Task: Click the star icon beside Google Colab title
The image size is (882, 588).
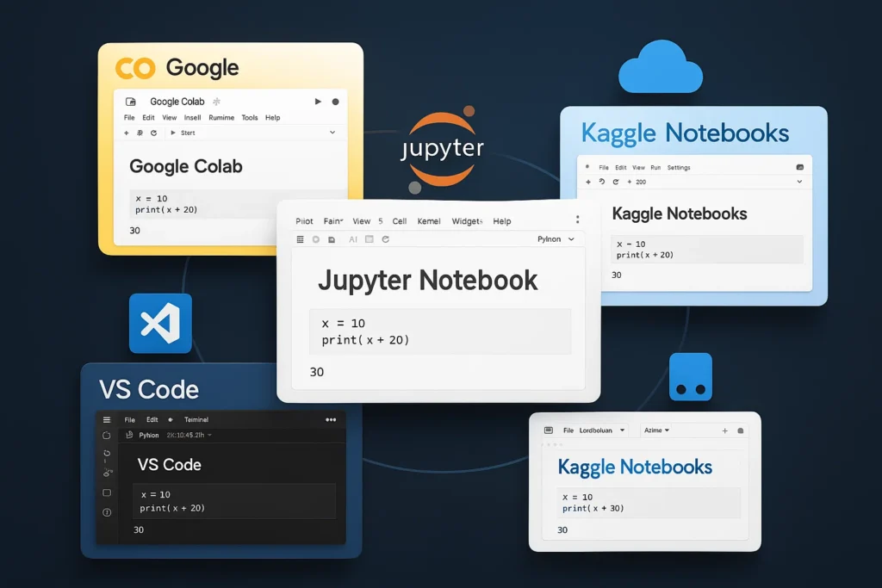Action: pos(216,102)
